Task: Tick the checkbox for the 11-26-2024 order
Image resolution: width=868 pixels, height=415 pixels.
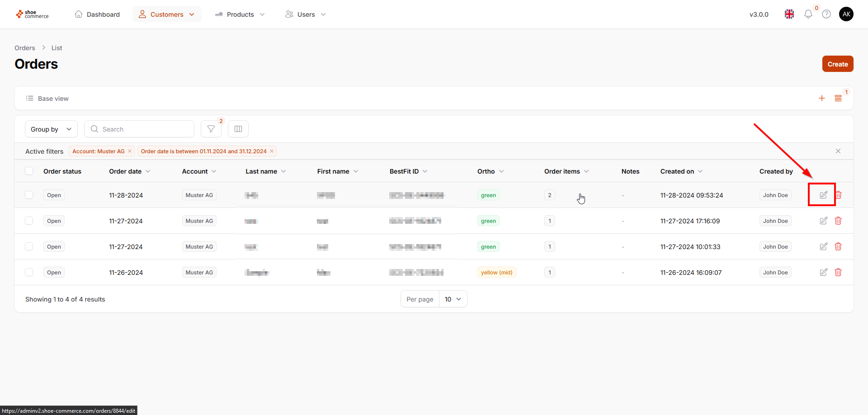Action: [x=29, y=273]
